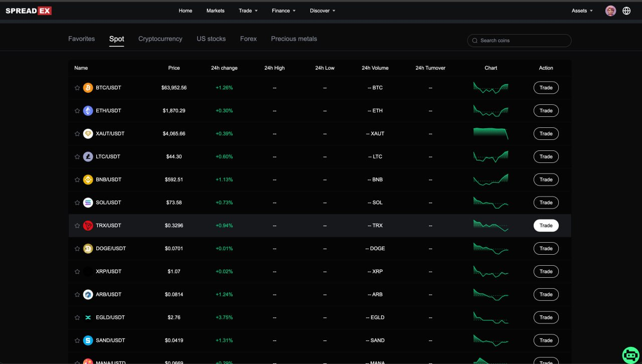Click Trade button for SAND/USDT
Image resolution: width=642 pixels, height=364 pixels.
(546, 340)
